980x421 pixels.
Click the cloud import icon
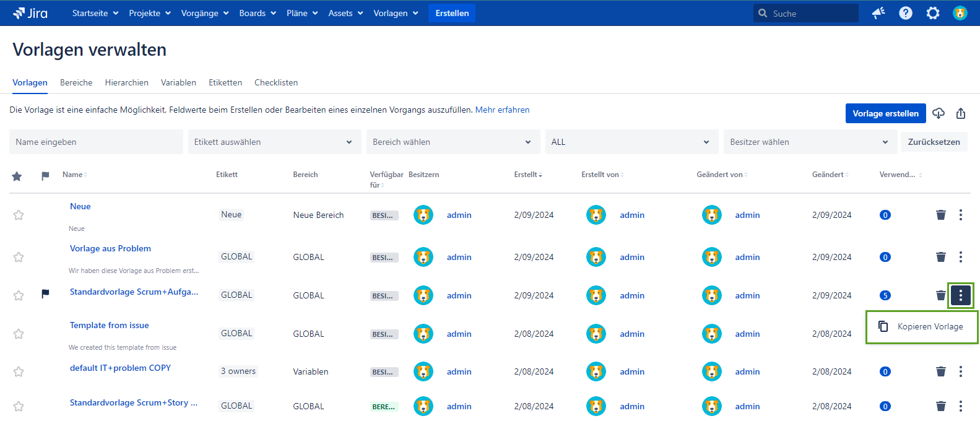939,113
